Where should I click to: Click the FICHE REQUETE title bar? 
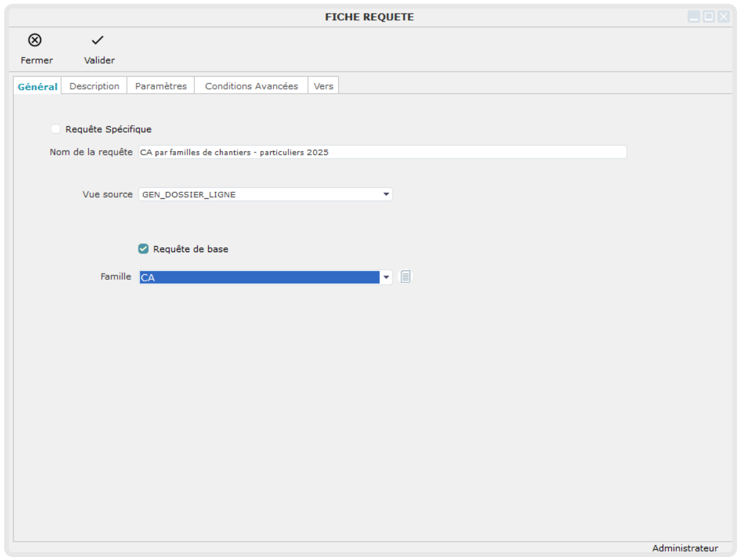pyautogui.click(x=369, y=17)
